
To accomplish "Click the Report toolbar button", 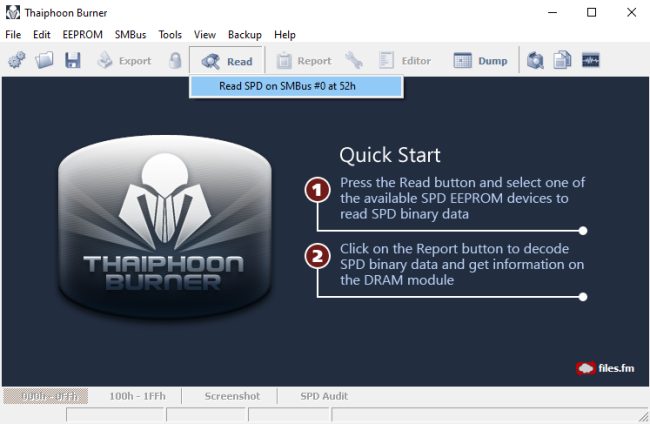I will 304,61.
